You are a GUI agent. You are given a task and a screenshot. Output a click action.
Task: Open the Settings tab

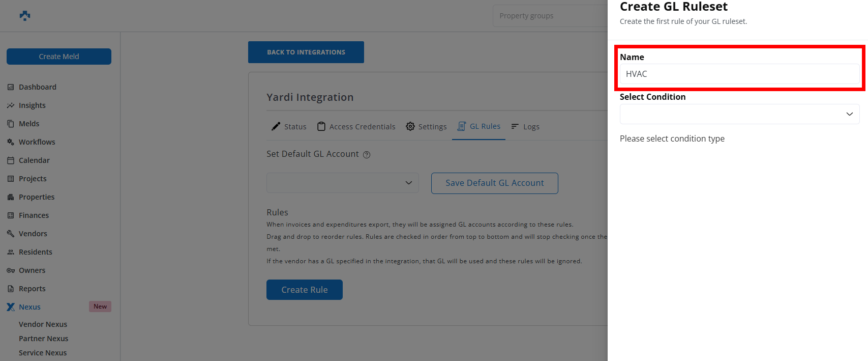(x=426, y=126)
